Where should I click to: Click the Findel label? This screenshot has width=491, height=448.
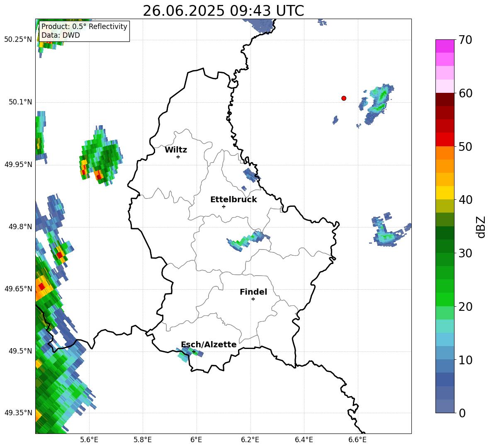point(253,292)
